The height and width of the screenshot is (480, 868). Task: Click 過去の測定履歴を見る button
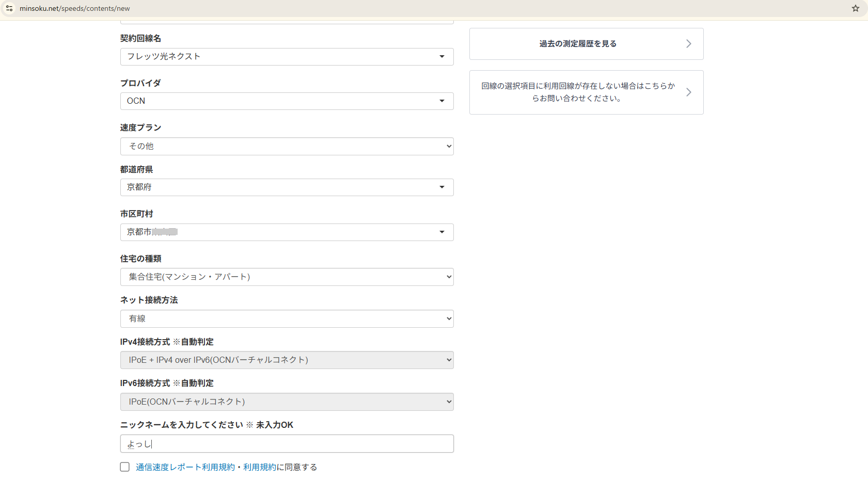click(578, 44)
